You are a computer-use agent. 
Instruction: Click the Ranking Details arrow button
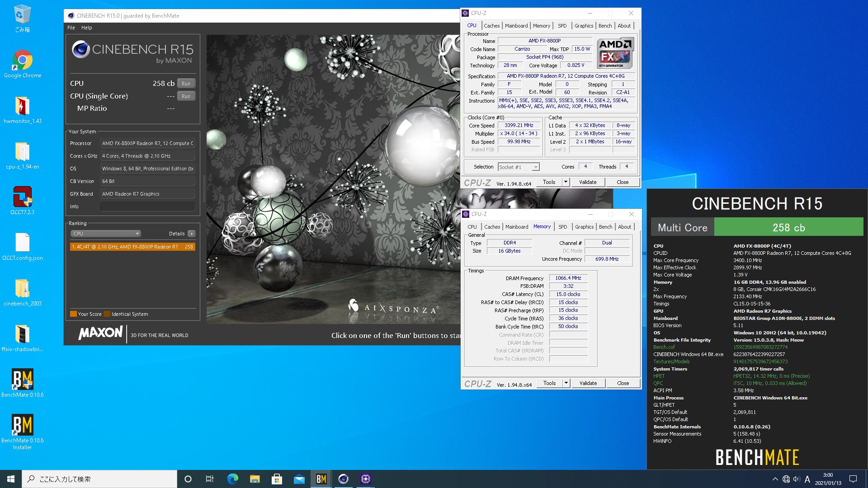[x=192, y=234]
